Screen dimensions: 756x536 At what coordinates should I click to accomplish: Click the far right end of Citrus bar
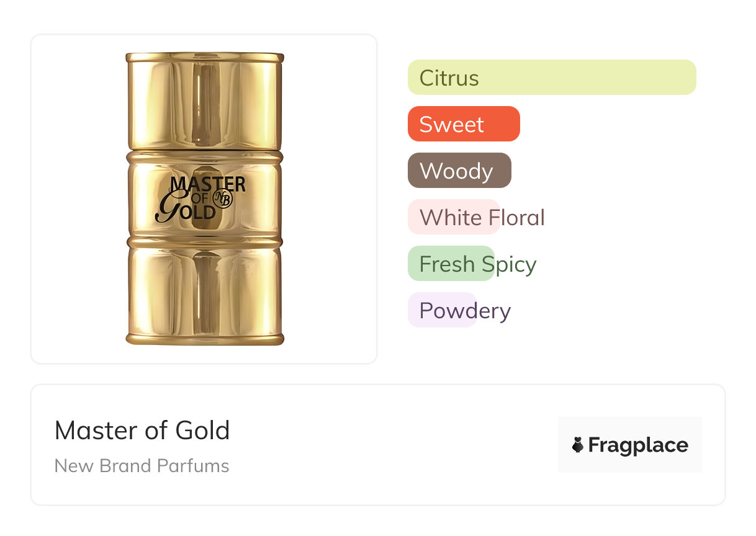(688, 78)
